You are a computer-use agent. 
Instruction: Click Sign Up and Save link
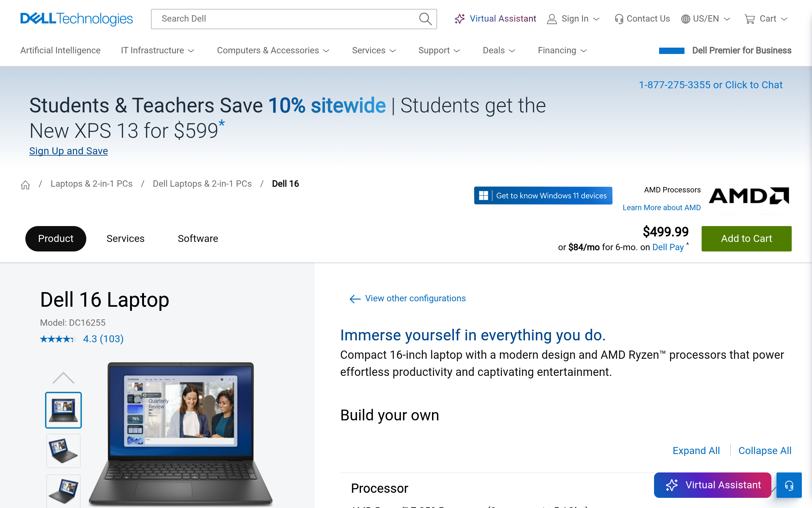[x=69, y=151]
